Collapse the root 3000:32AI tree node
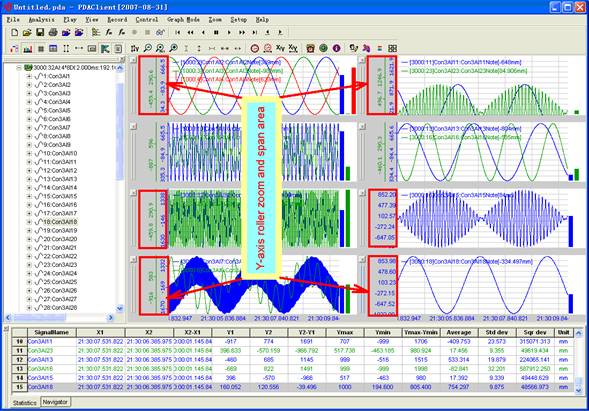Viewport: 589px width, 411px height. 18,68
